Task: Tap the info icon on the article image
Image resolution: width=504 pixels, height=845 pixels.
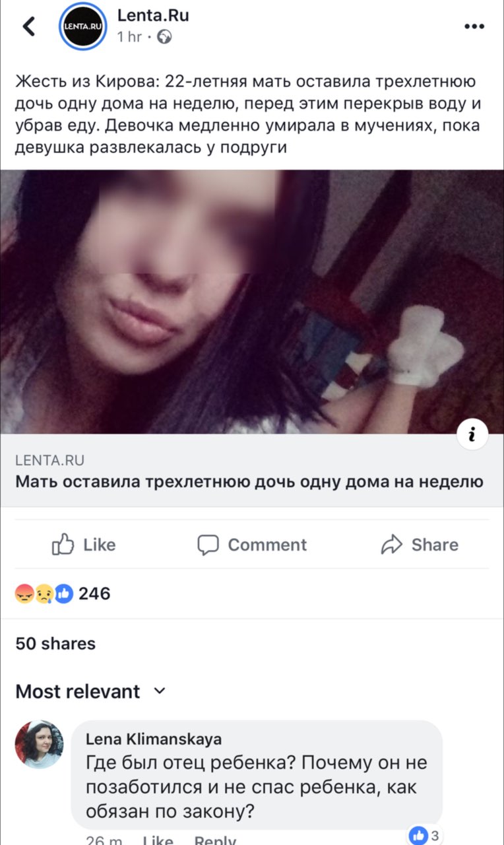Action: tap(472, 434)
